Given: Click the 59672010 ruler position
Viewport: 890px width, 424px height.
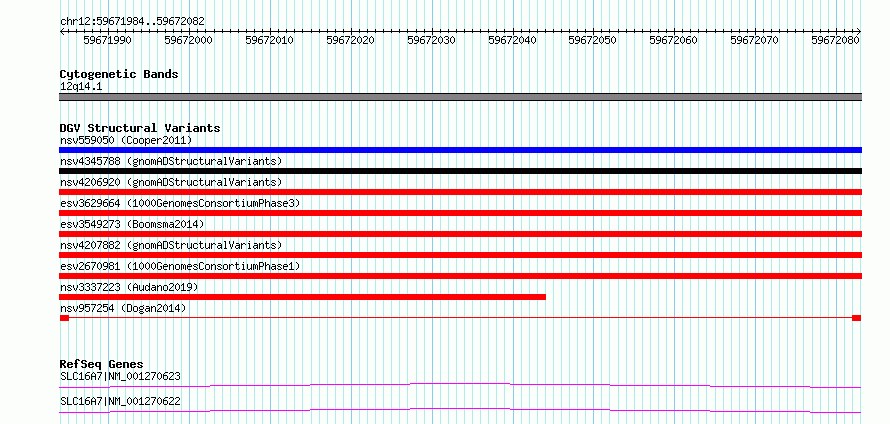Looking at the screenshot, I should click(270, 40).
